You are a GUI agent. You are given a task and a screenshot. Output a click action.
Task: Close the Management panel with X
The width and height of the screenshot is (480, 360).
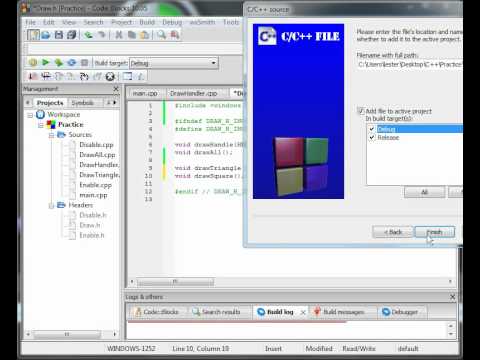(x=116, y=89)
